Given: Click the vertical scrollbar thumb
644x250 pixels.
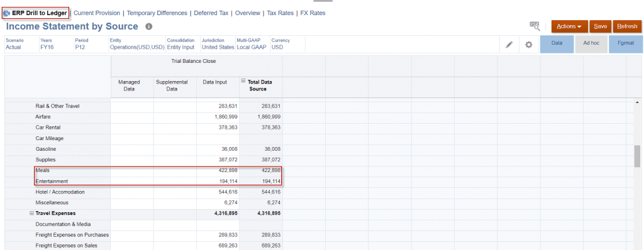Looking at the screenshot, I should tap(638, 156).
